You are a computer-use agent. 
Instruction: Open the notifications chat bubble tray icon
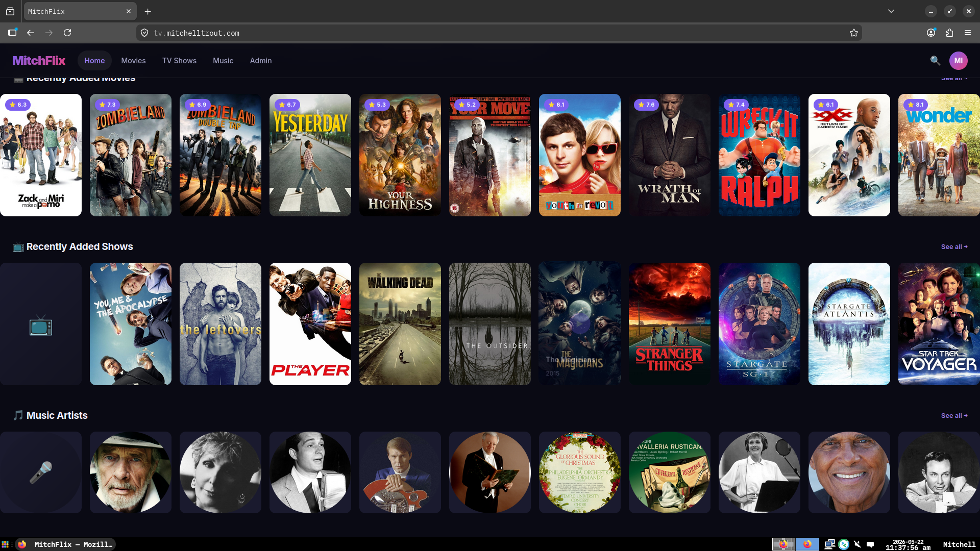click(871, 544)
